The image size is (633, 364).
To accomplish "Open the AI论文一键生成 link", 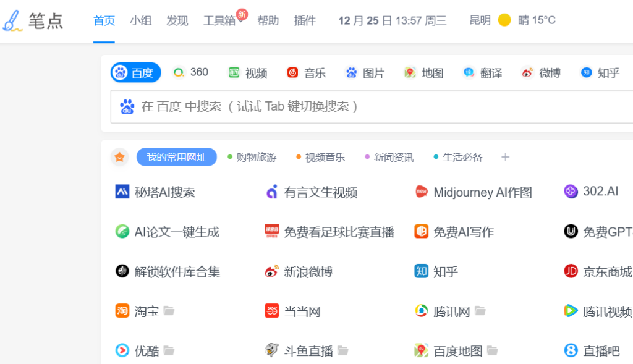I will point(167,232).
